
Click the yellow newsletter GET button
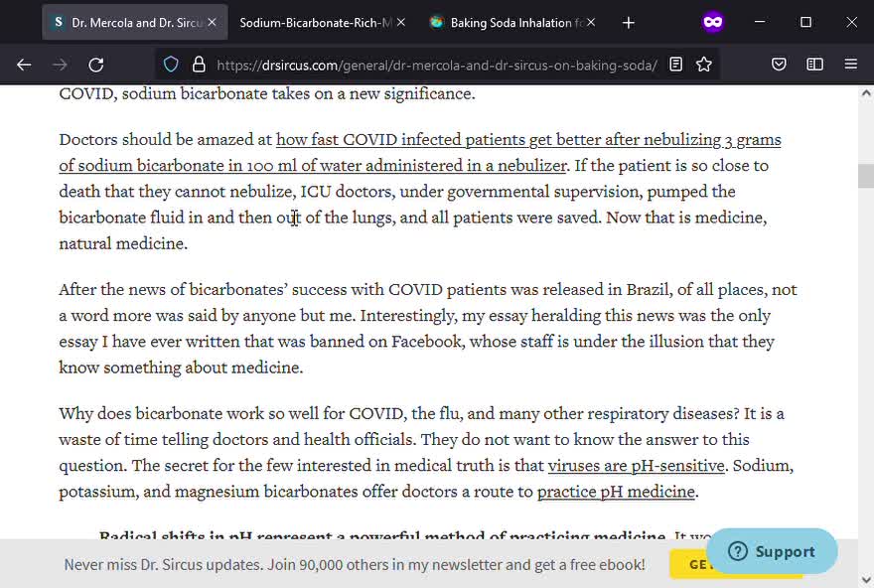[689, 564]
